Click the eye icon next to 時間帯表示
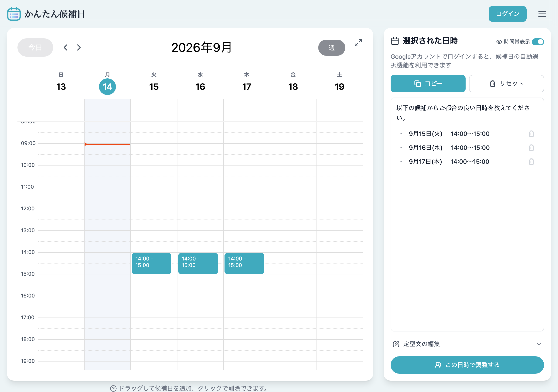The width and height of the screenshot is (558, 392). [499, 42]
